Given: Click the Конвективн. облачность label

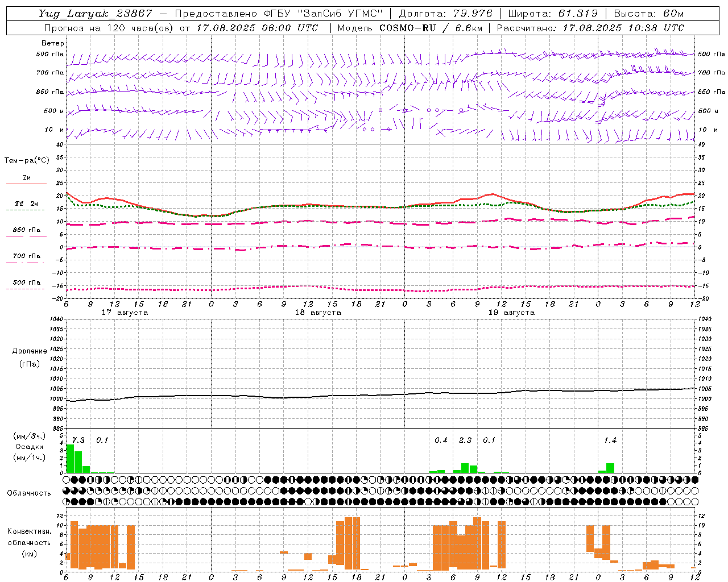Looking at the screenshot, I should coord(29,537).
